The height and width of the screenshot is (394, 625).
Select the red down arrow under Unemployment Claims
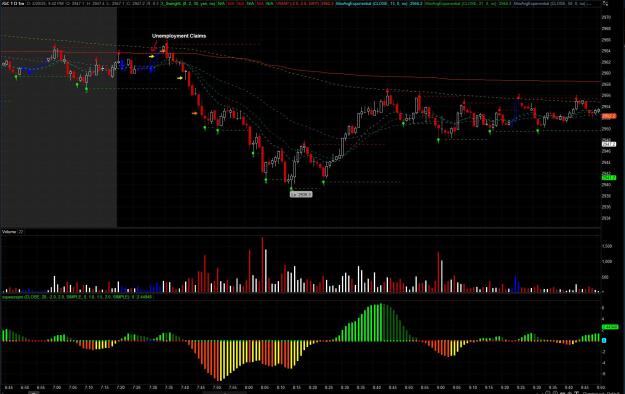154,49
